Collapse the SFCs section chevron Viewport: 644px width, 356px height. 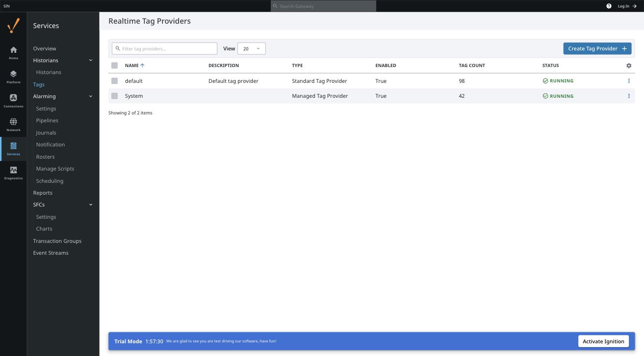coord(91,205)
